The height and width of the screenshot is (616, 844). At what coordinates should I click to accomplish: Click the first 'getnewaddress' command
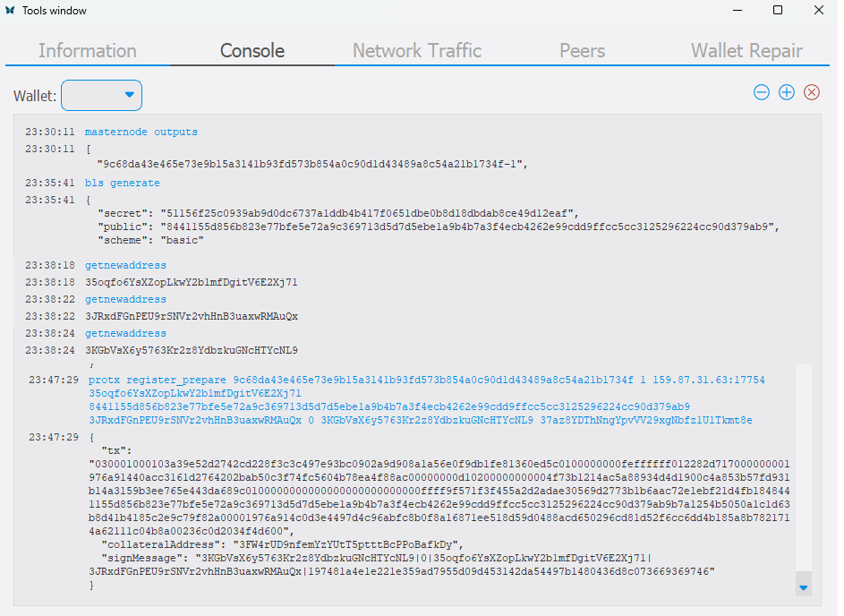click(125, 266)
